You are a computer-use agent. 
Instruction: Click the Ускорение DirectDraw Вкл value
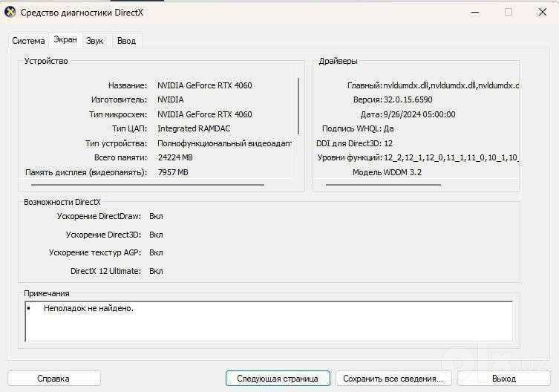point(156,217)
